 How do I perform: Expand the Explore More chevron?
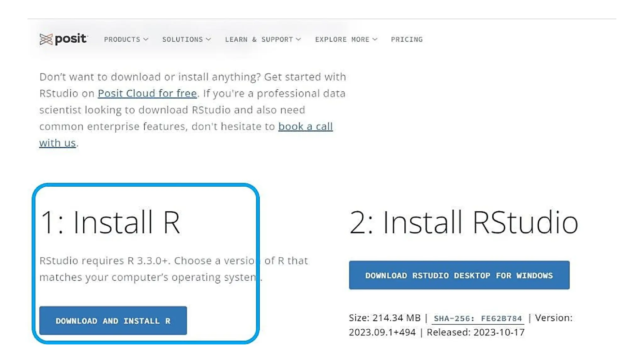click(375, 39)
